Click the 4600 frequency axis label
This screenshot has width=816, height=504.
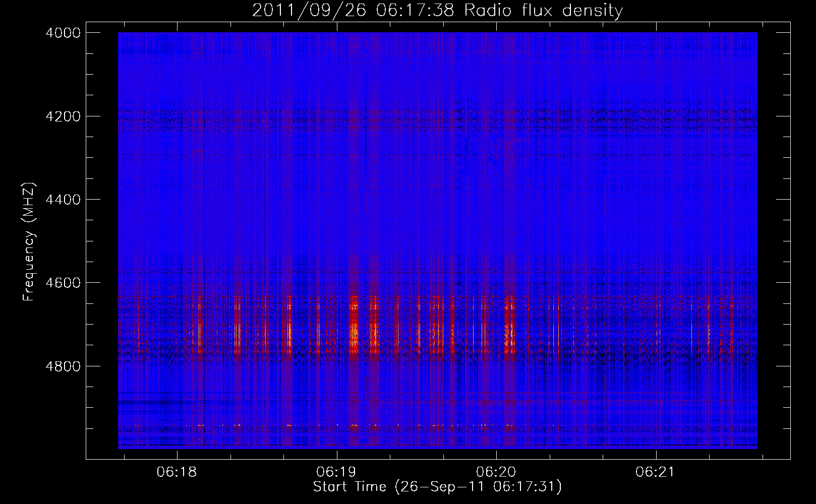coord(63,283)
